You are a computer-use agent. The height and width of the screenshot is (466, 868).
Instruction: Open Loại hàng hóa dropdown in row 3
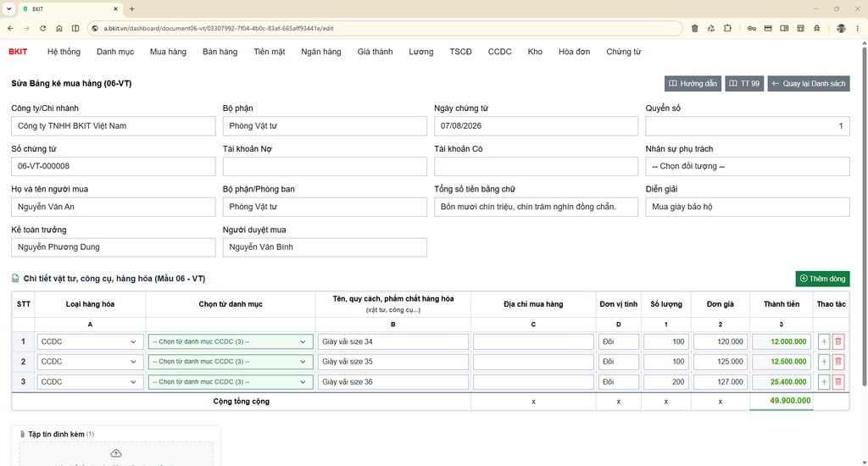pyautogui.click(x=90, y=382)
